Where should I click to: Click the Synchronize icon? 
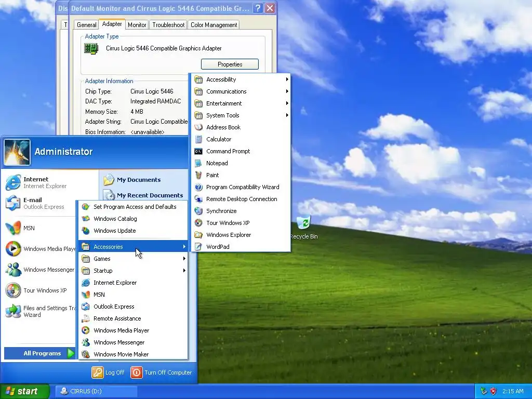click(198, 211)
